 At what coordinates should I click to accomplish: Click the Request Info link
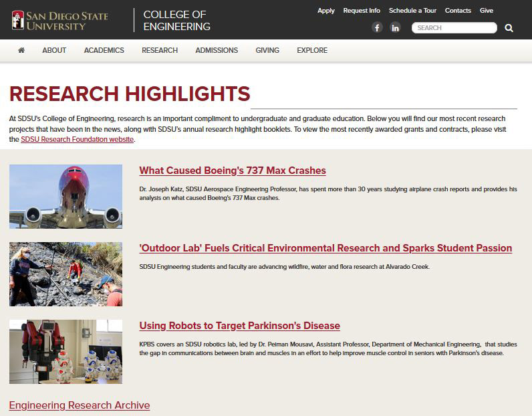[x=362, y=11]
